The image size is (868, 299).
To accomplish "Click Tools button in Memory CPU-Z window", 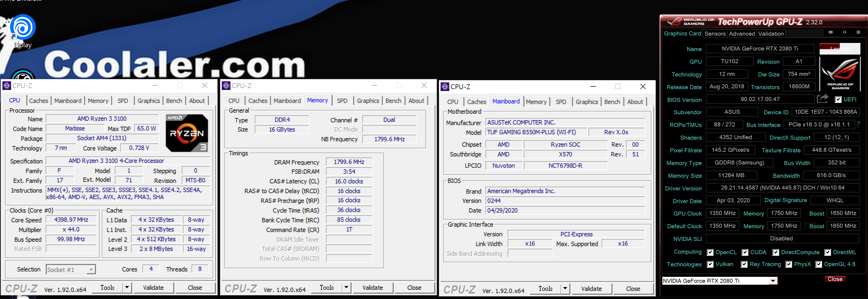I will pyautogui.click(x=327, y=288).
